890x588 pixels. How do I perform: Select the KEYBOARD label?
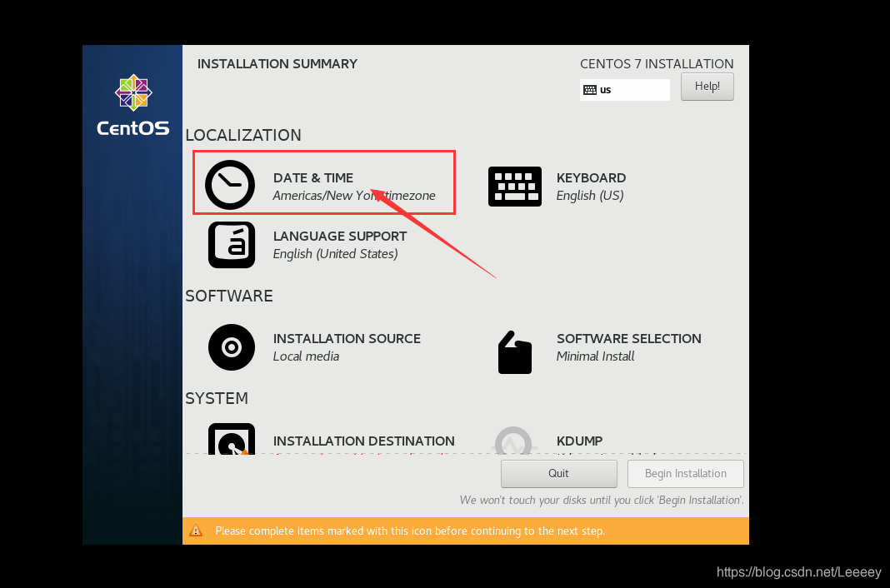click(x=592, y=178)
